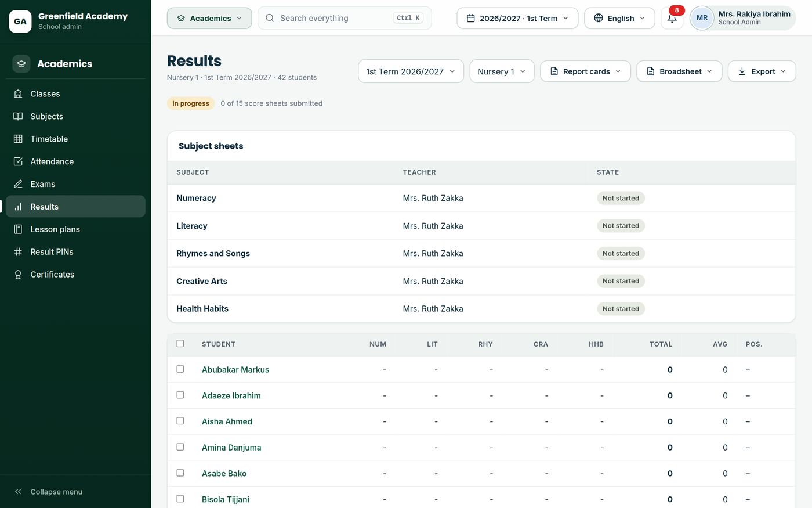Image resolution: width=812 pixels, height=508 pixels.
Task: Click the Search everything field
Action: point(345,18)
